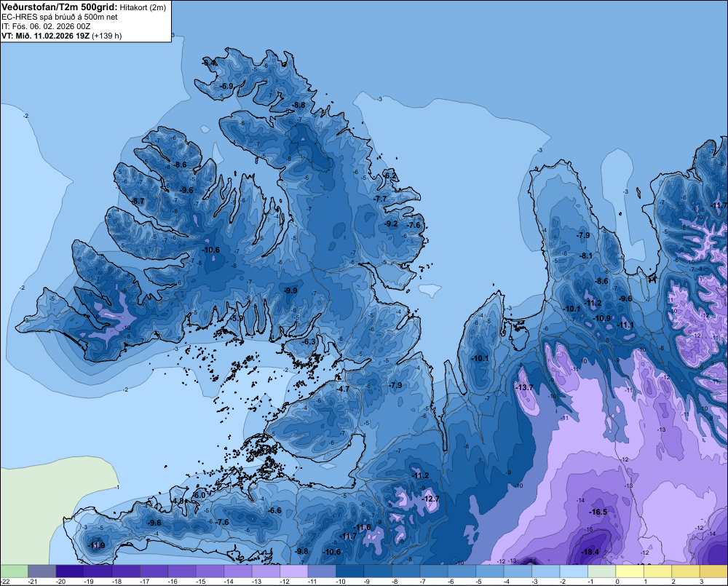Image resolution: width=728 pixels, height=586 pixels.
Task: Select the -16.5 temperature label
Action: click(x=598, y=512)
